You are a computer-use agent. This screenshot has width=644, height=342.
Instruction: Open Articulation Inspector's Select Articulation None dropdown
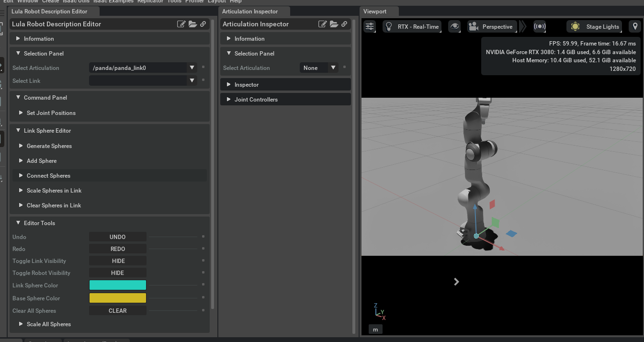319,68
